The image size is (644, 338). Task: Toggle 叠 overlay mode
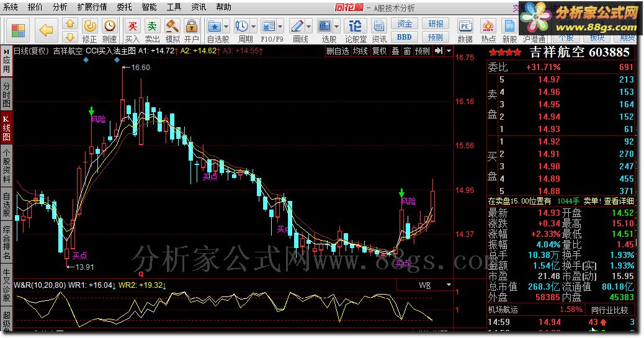click(395, 51)
